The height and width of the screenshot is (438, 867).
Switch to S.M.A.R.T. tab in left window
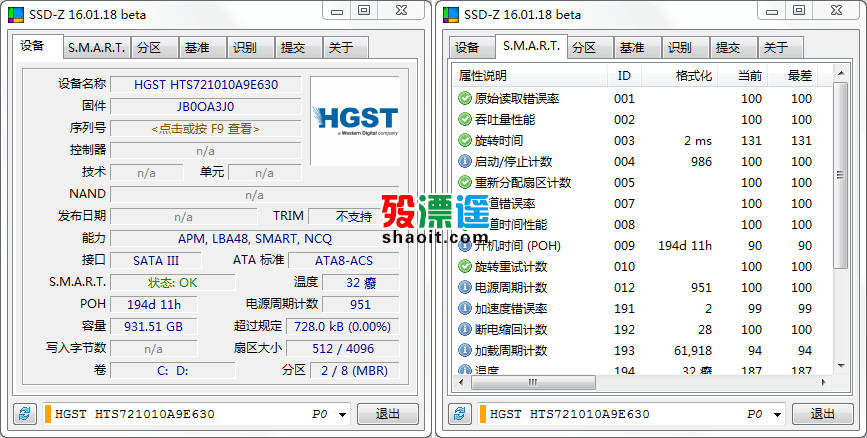click(x=97, y=48)
